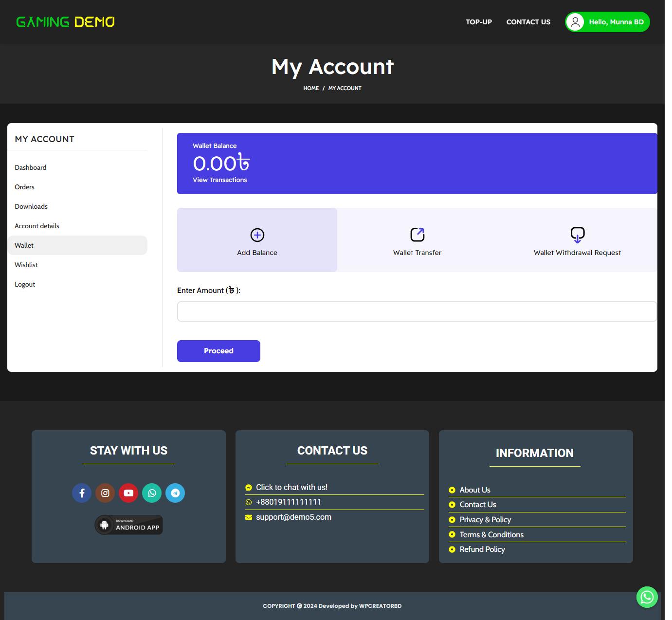The image size is (672, 620).
Task: Open View Transactions link
Action: (x=219, y=180)
